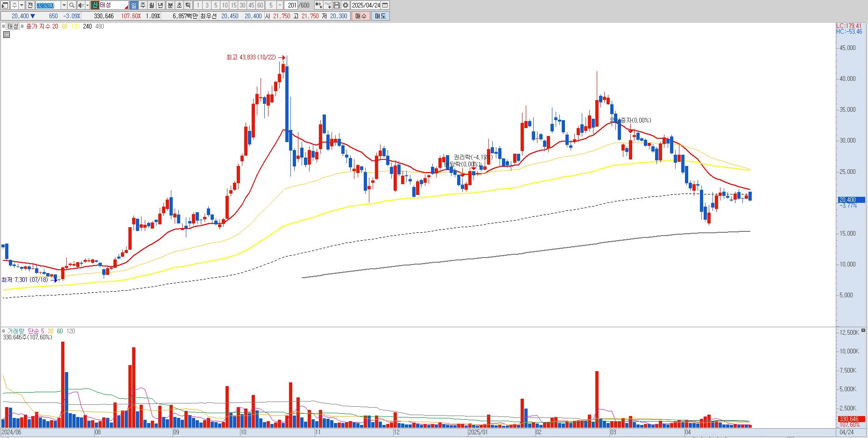This screenshot has height=438, width=868.
Task: Click the 태성 stock name field
Action: click(113, 5)
